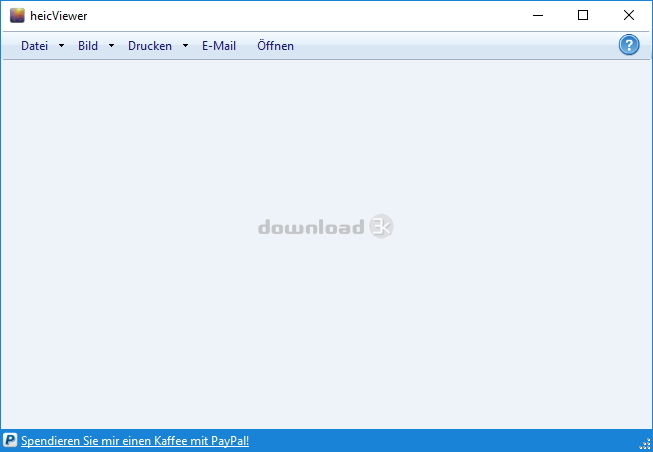Follow the Spendieren Sie mir einen Kaffee link

point(135,441)
